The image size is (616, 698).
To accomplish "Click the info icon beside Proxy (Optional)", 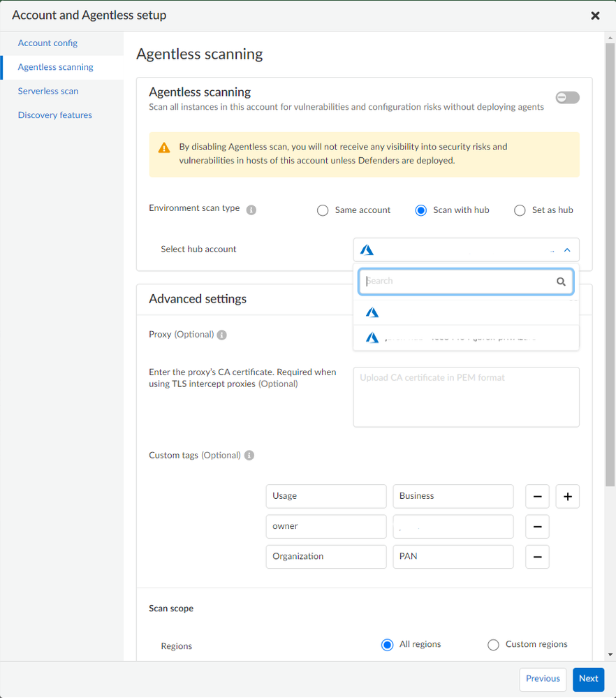I will (222, 335).
